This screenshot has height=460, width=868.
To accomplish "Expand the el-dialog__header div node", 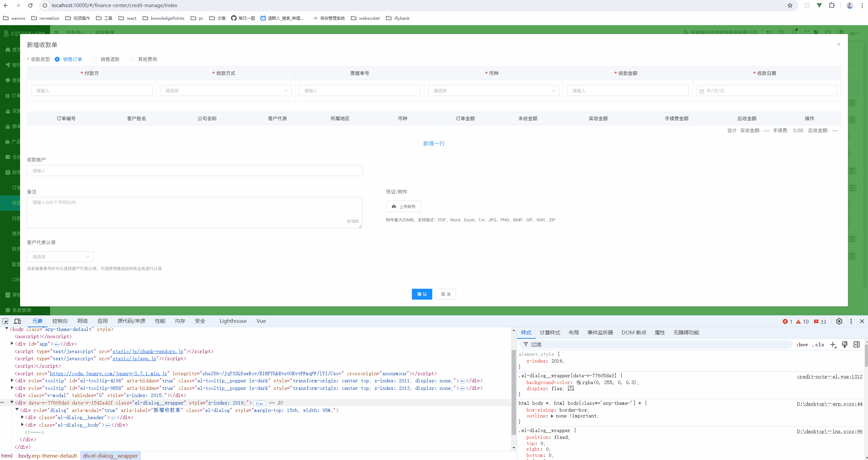I will coord(22,417).
